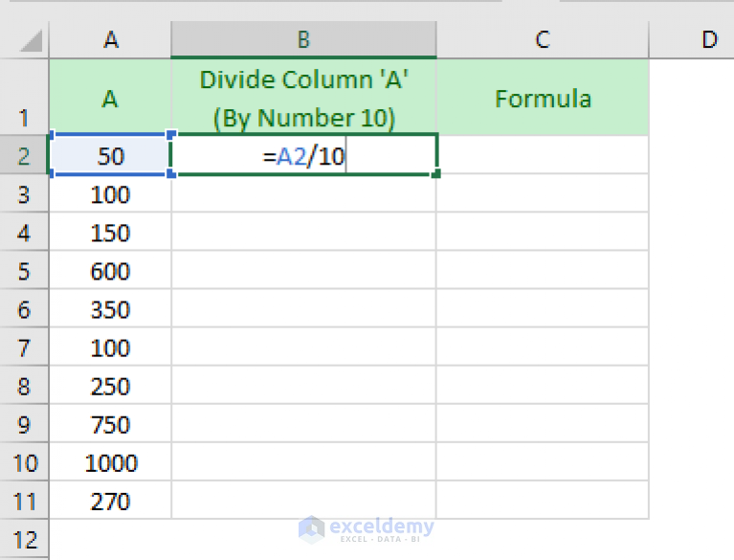Click the cell containing 350
The image size is (734, 560).
(110, 308)
